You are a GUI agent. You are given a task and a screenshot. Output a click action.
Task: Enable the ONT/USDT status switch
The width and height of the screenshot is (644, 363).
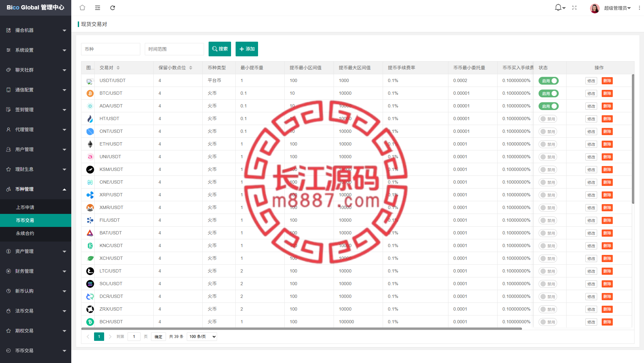click(548, 132)
